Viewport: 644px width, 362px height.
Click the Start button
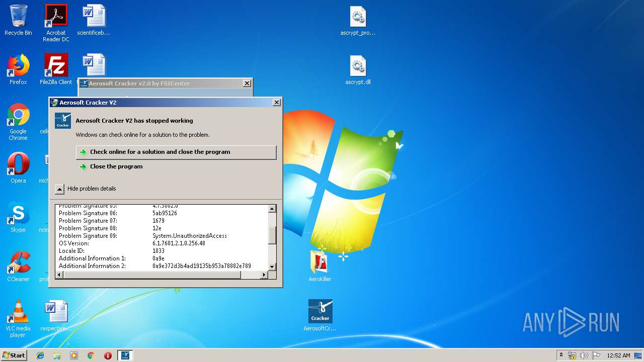tap(14, 355)
